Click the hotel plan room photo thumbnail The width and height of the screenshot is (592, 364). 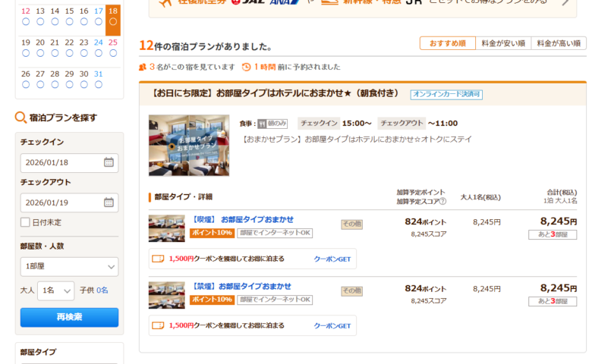tap(189, 145)
